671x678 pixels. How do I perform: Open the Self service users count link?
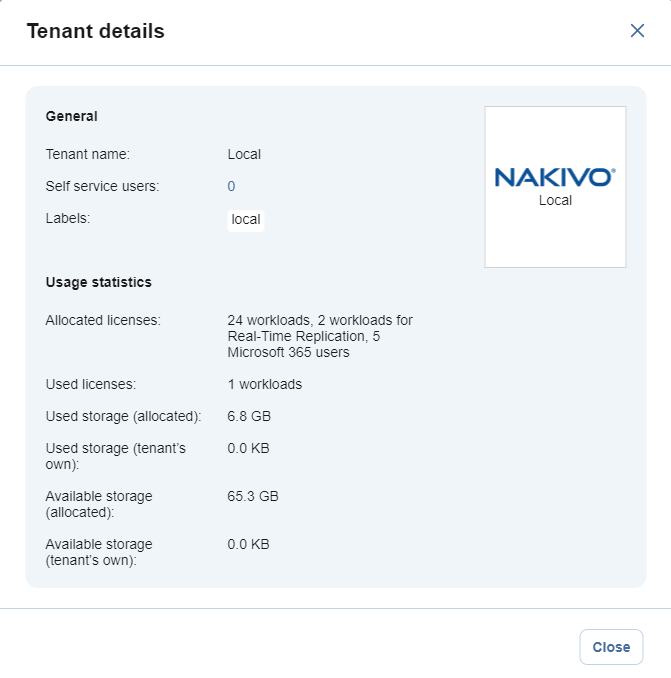coord(231,186)
